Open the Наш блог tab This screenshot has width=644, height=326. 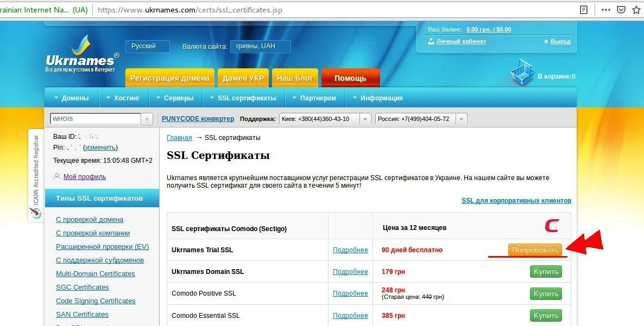[295, 78]
